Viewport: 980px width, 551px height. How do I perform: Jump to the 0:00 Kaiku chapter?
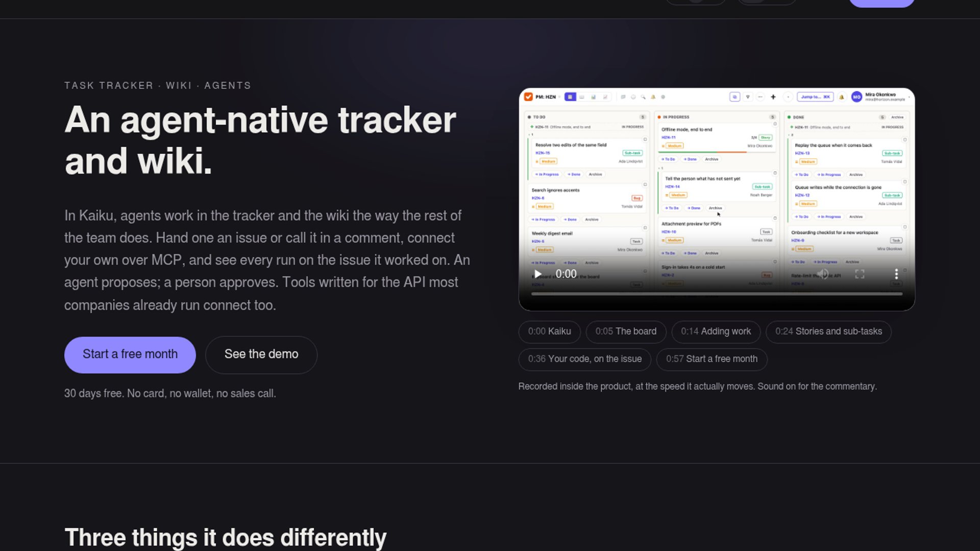(x=549, y=332)
